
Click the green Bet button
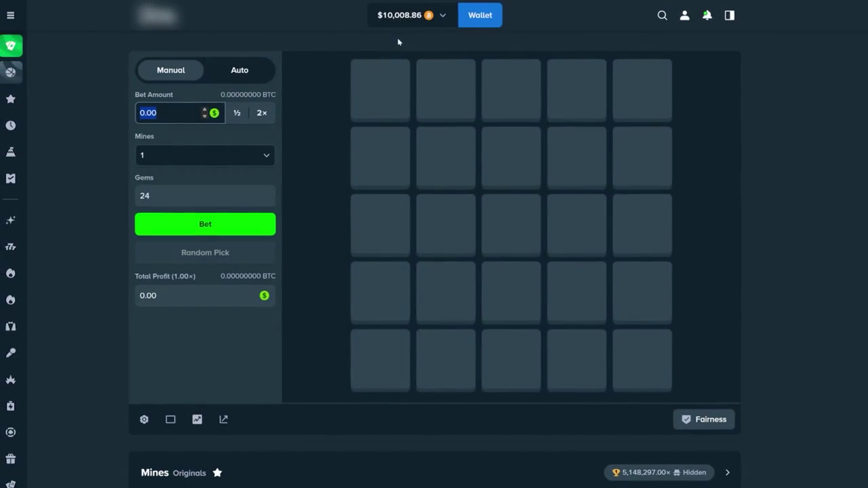pyautogui.click(x=205, y=224)
